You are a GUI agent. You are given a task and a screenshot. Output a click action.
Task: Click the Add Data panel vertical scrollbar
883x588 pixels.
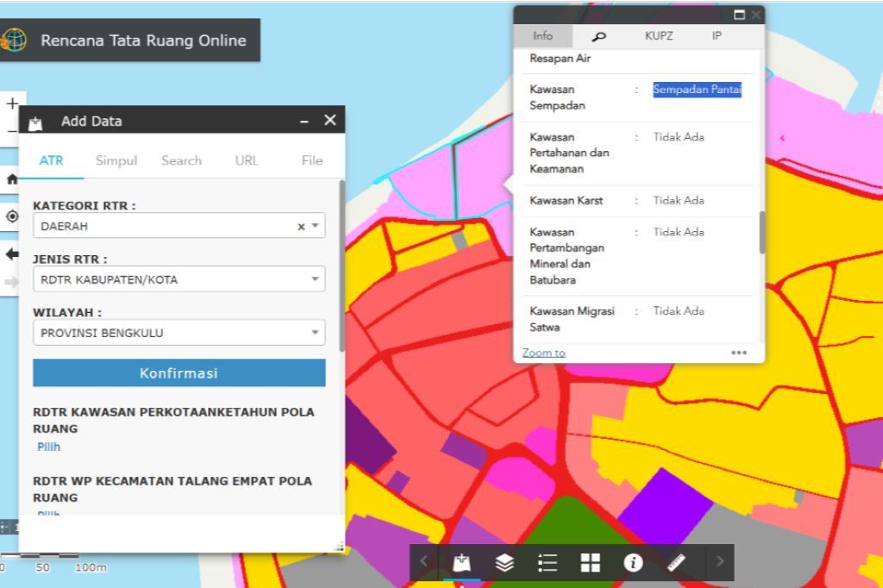click(341, 266)
